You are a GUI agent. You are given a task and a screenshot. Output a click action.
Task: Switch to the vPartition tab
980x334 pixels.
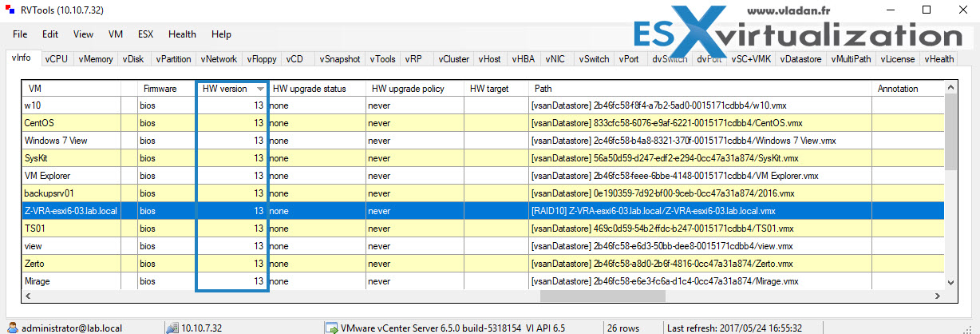173,58
